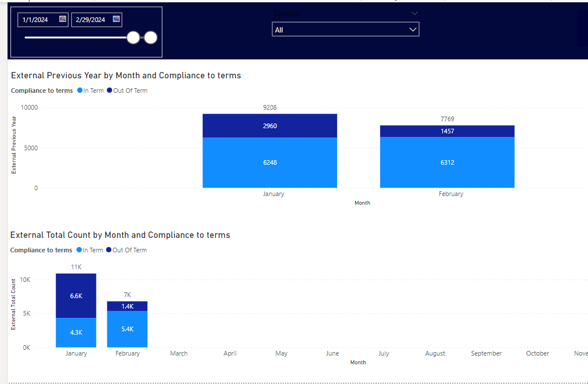
Task: Select the 6.6K January segment in the bottom chart
Action: [x=76, y=296]
